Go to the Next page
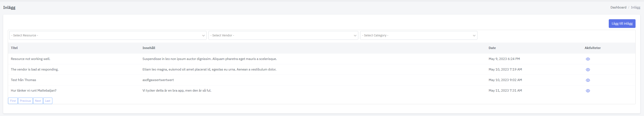The width and height of the screenshot is (644, 116). pyautogui.click(x=38, y=101)
